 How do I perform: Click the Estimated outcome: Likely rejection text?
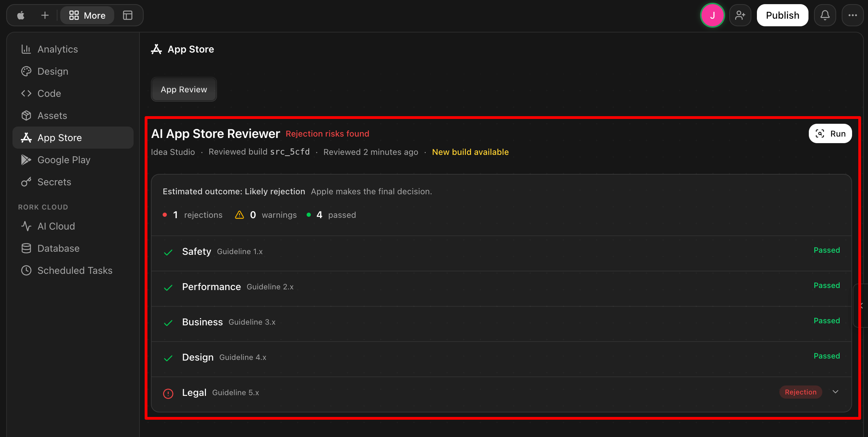[234, 192]
